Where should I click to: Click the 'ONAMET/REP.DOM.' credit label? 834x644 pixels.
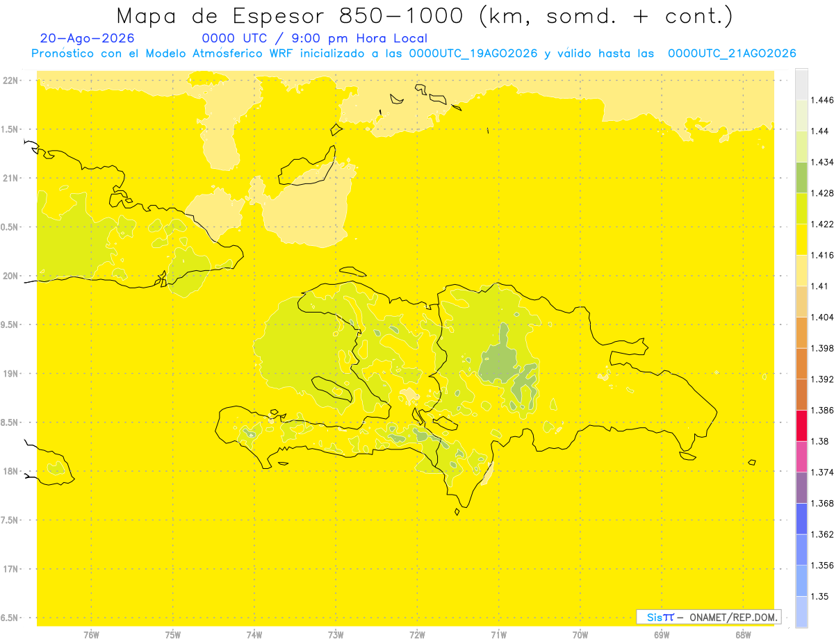(732, 617)
